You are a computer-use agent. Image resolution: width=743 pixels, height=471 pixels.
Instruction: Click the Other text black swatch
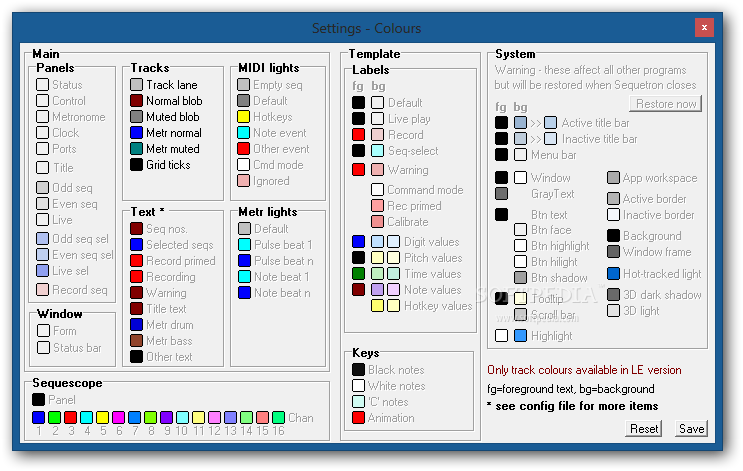pyautogui.click(x=136, y=357)
